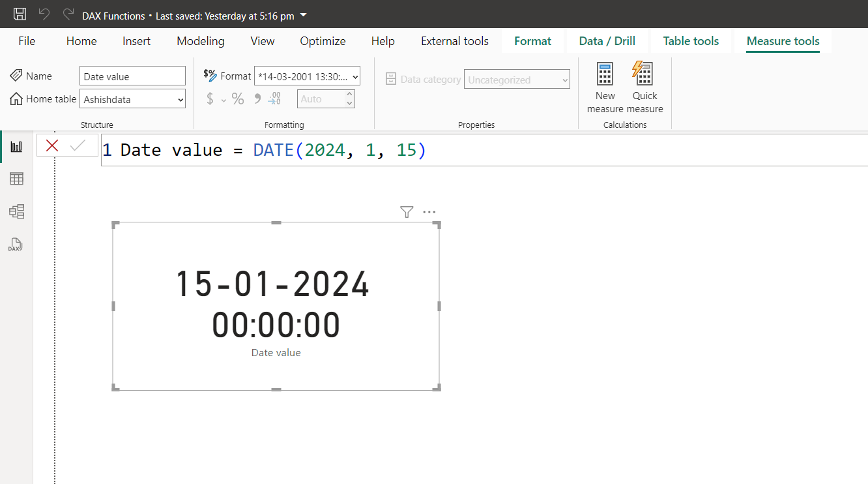Open the File menu
Screen dimensions: 868x484
pyautogui.click(x=26, y=40)
